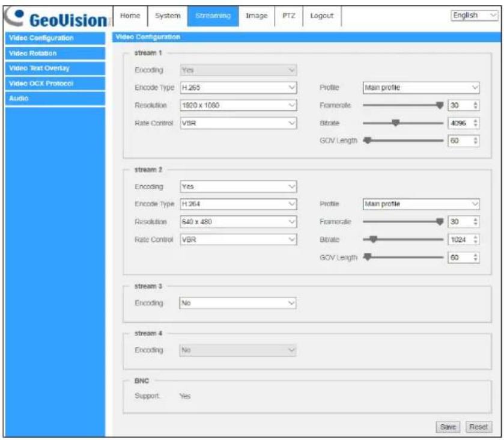504x440 pixels.
Task: Click the Video Configuration panel header
Action: tap(306, 37)
